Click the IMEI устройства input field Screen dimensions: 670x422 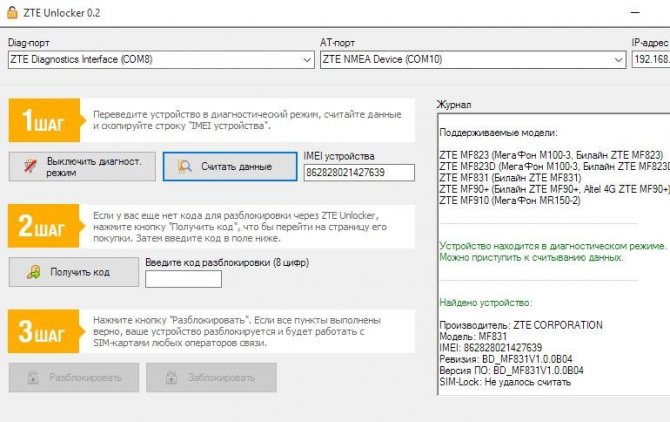[x=359, y=173]
